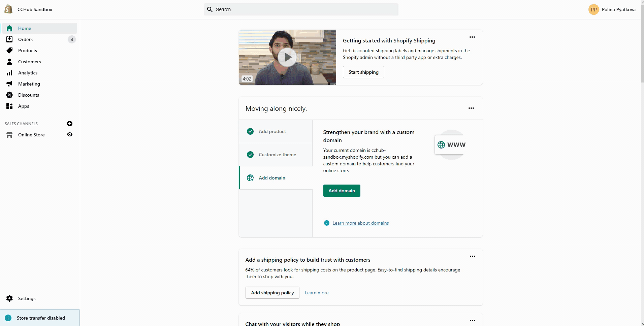Toggle the Customize theme completed checkmark
644x326 pixels.
(x=250, y=155)
